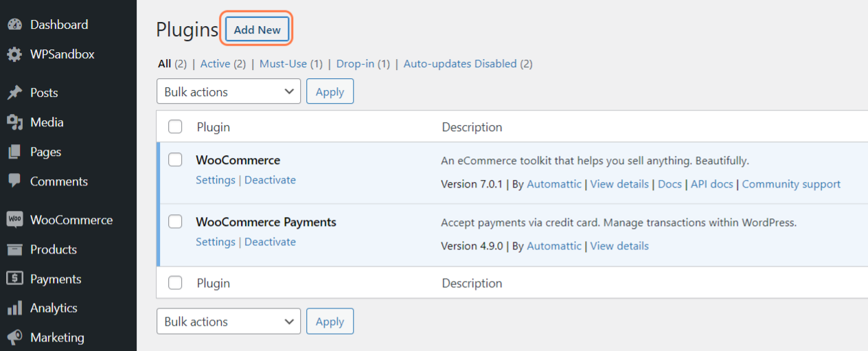Deactivate the WooCommerce plugin

pyautogui.click(x=270, y=180)
